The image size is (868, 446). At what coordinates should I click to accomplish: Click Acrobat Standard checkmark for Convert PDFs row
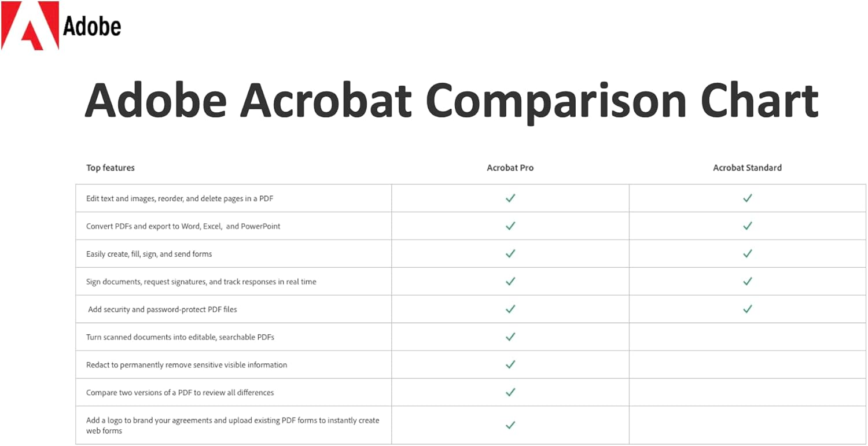(x=747, y=226)
